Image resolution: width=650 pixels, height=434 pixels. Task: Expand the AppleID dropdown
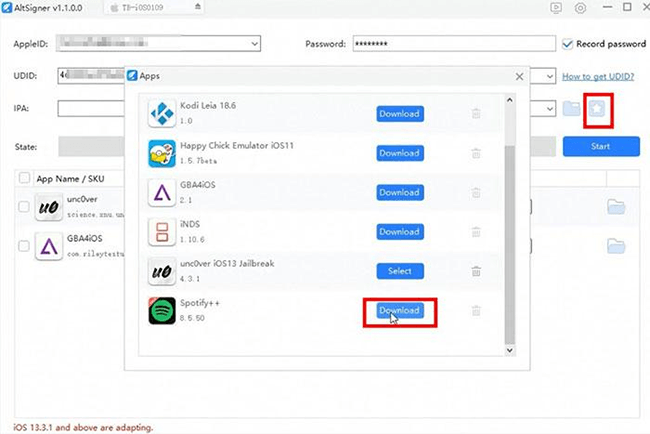[x=254, y=44]
